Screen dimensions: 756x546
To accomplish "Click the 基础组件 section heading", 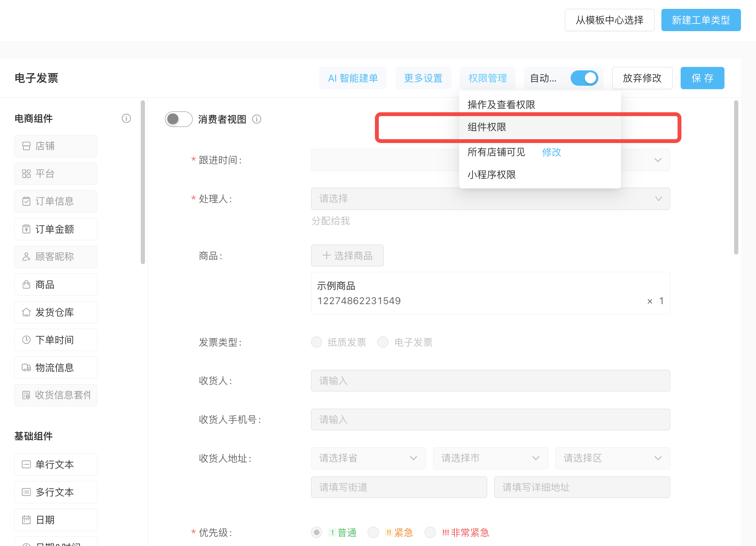I will click(x=33, y=436).
